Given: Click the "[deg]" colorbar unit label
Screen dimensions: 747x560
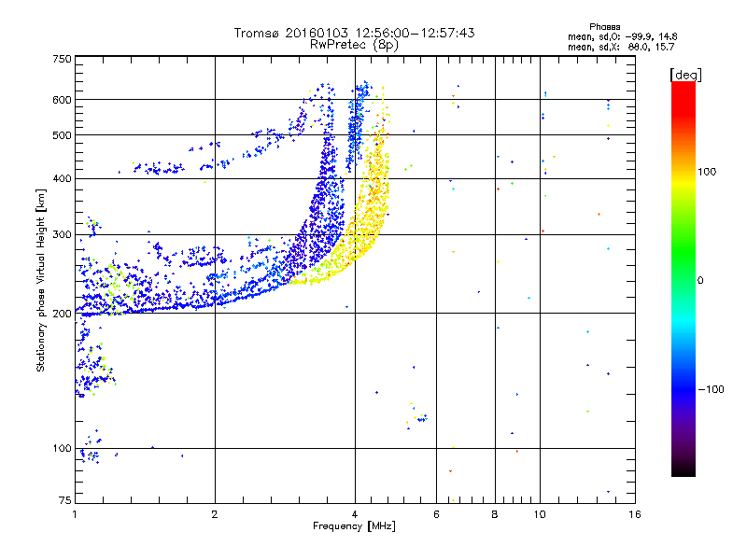Looking at the screenshot, I should [685, 75].
